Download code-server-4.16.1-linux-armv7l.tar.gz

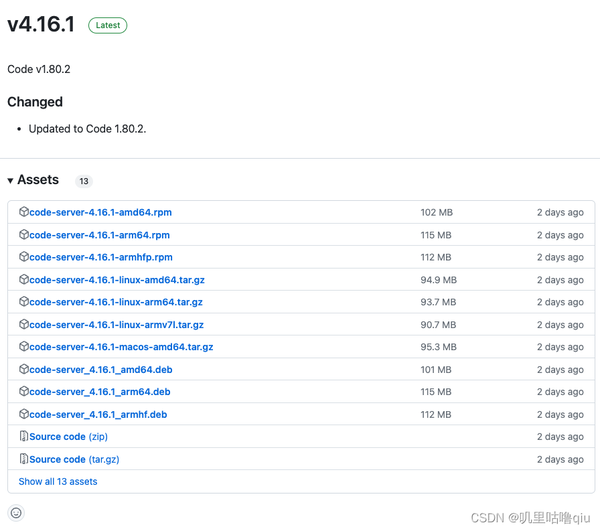pyautogui.click(x=117, y=325)
